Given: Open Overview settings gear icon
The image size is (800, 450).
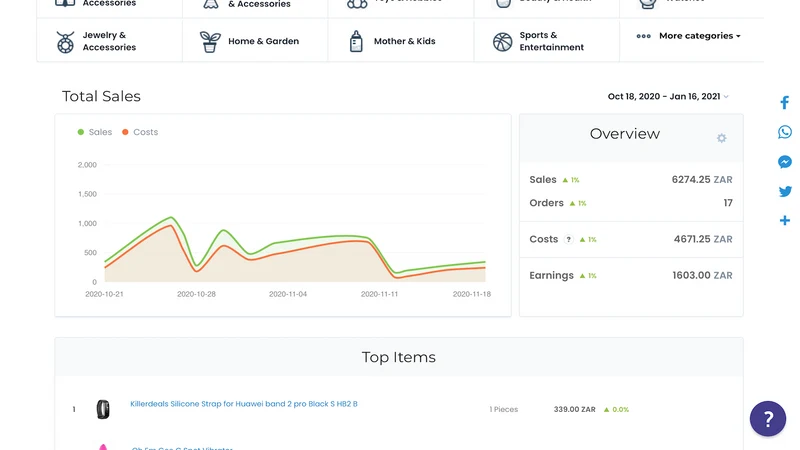Looking at the screenshot, I should [721, 138].
